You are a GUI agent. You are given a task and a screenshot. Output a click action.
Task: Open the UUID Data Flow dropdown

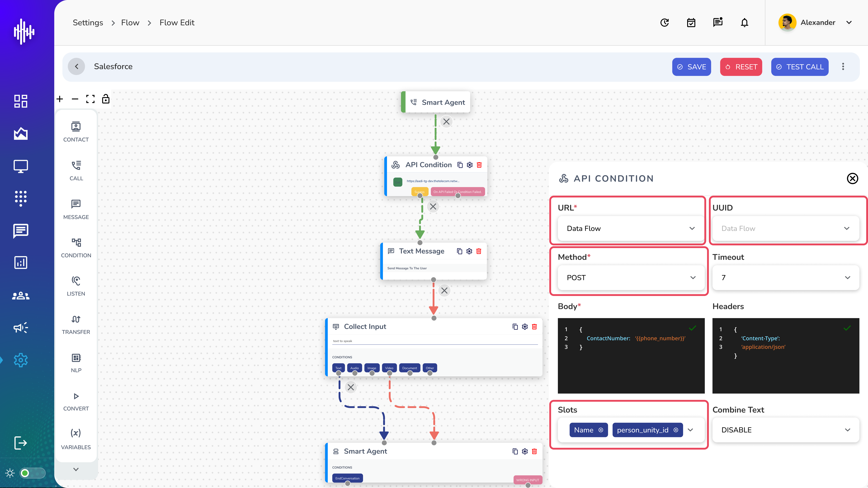[785, 228]
